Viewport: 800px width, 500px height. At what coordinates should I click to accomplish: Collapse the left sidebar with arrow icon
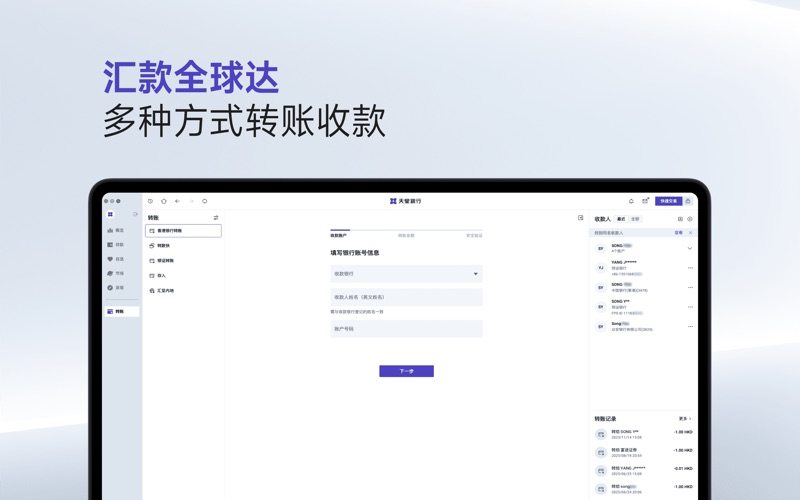click(x=135, y=214)
